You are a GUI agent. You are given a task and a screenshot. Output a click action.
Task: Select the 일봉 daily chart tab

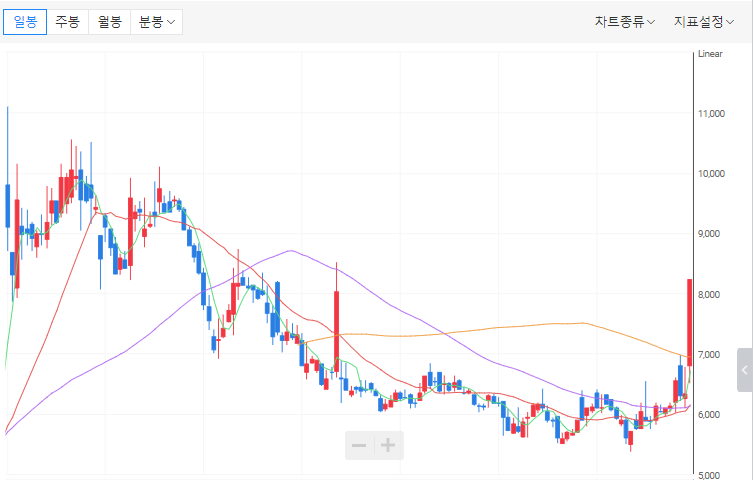(25, 22)
